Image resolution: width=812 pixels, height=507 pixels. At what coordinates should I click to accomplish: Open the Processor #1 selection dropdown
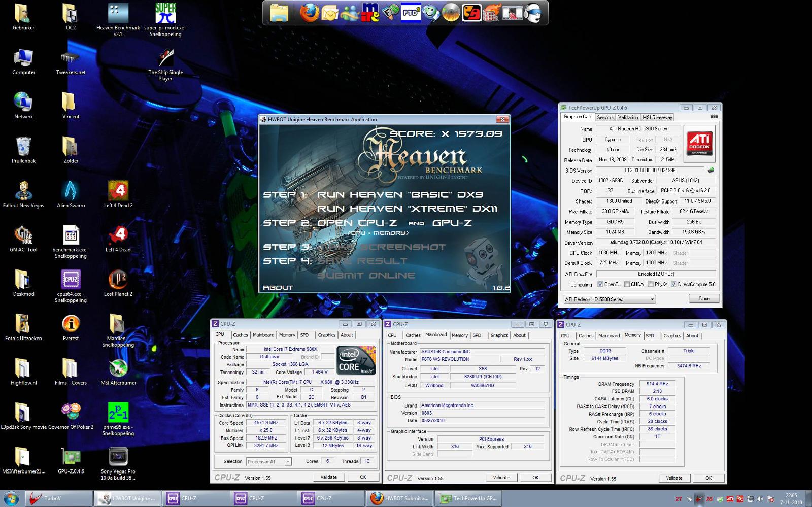click(x=269, y=461)
